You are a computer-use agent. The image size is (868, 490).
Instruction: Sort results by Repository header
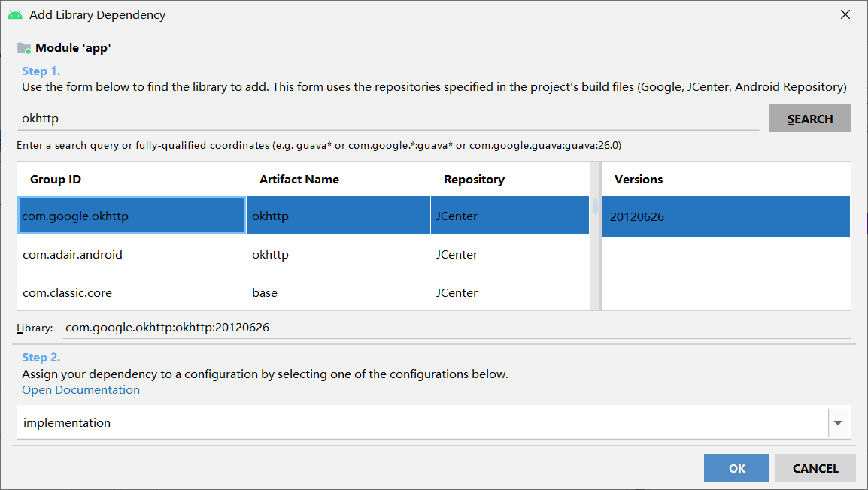(x=474, y=180)
